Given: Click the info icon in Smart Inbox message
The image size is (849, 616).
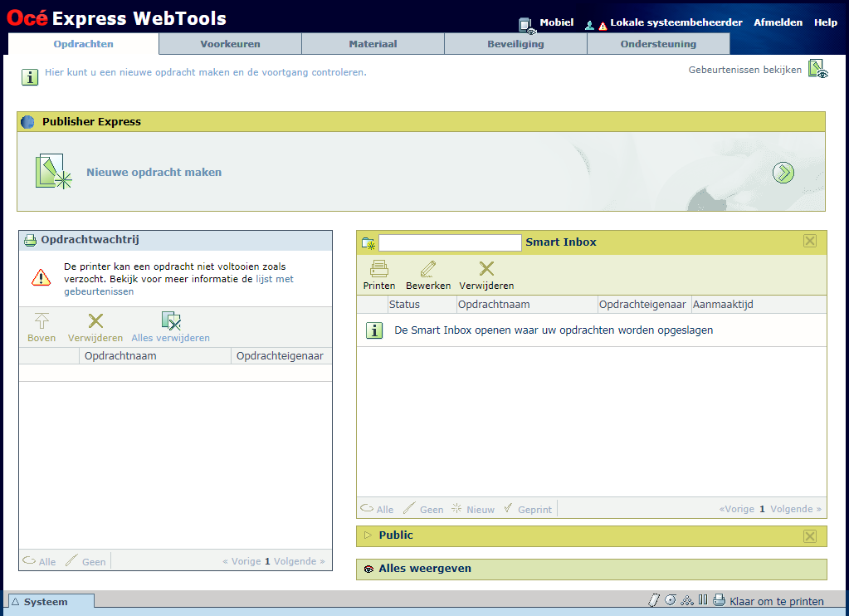Looking at the screenshot, I should 374,330.
